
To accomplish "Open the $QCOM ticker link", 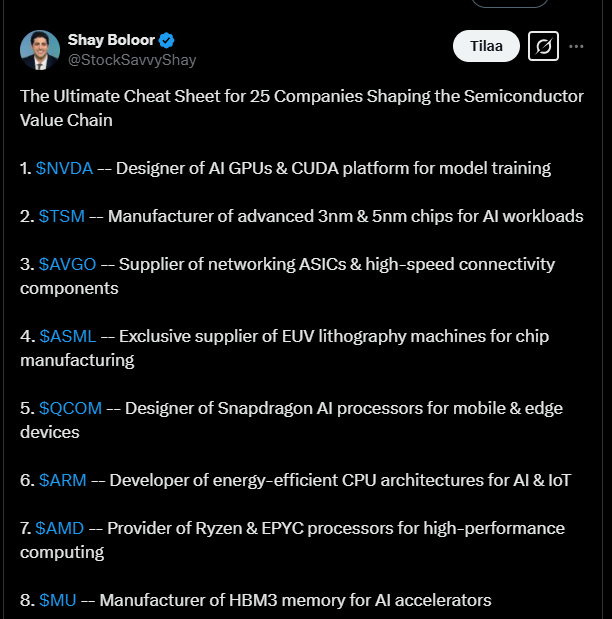I will 69,408.
